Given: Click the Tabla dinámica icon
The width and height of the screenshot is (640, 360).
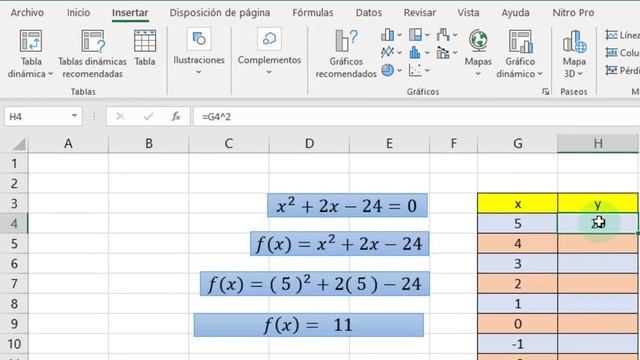Looking at the screenshot, I should point(31,41).
